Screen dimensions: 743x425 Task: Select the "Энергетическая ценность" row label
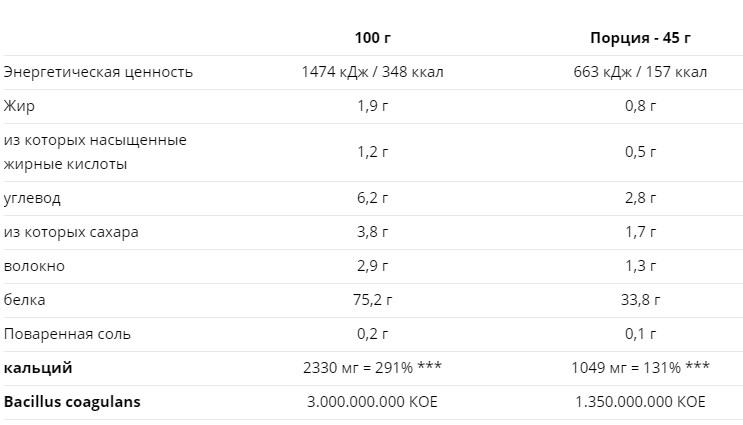coord(98,72)
